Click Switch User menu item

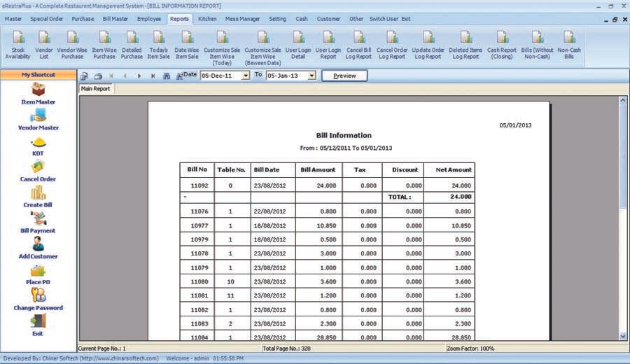(384, 19)
